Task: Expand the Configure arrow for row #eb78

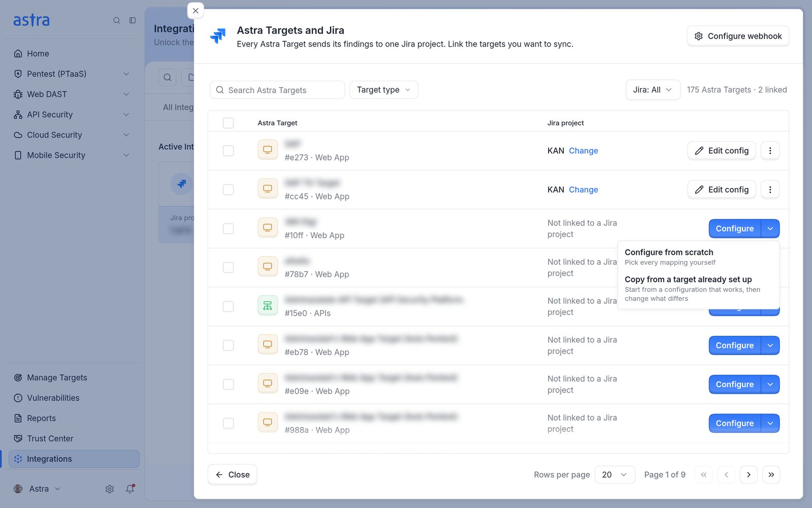Action: point(770,345)
